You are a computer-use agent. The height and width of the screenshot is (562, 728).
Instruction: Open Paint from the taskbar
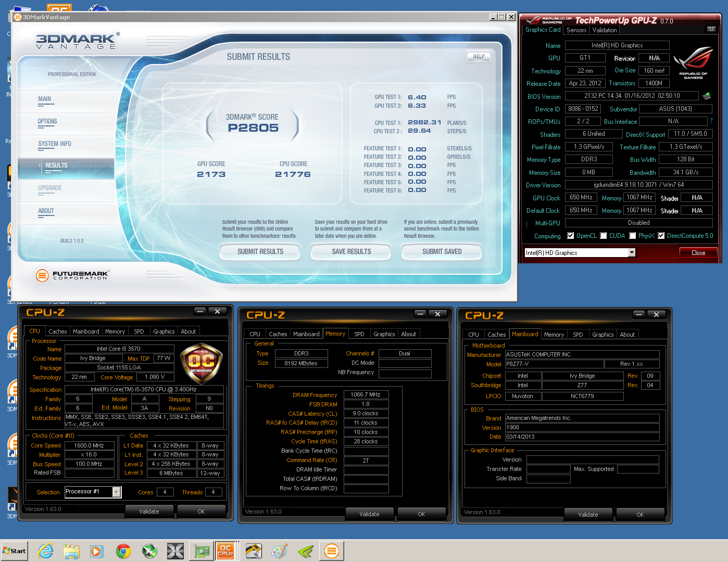coord(280,551)
